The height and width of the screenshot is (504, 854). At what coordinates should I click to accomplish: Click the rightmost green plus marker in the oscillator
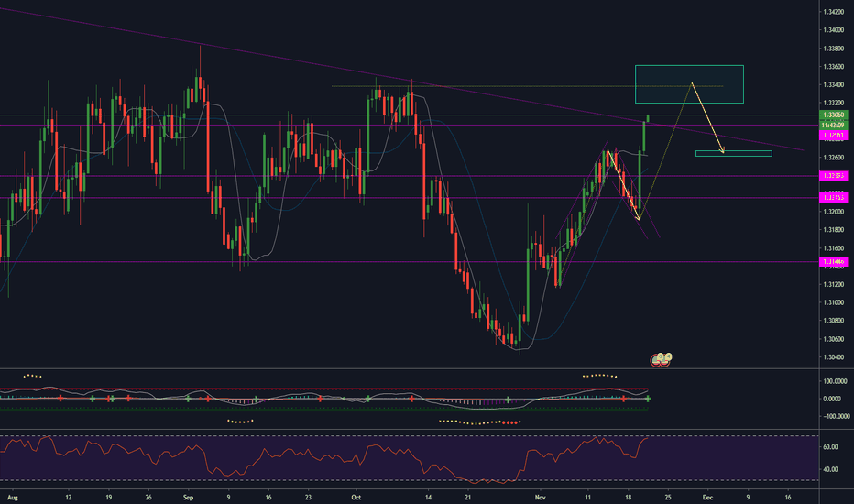648,399
